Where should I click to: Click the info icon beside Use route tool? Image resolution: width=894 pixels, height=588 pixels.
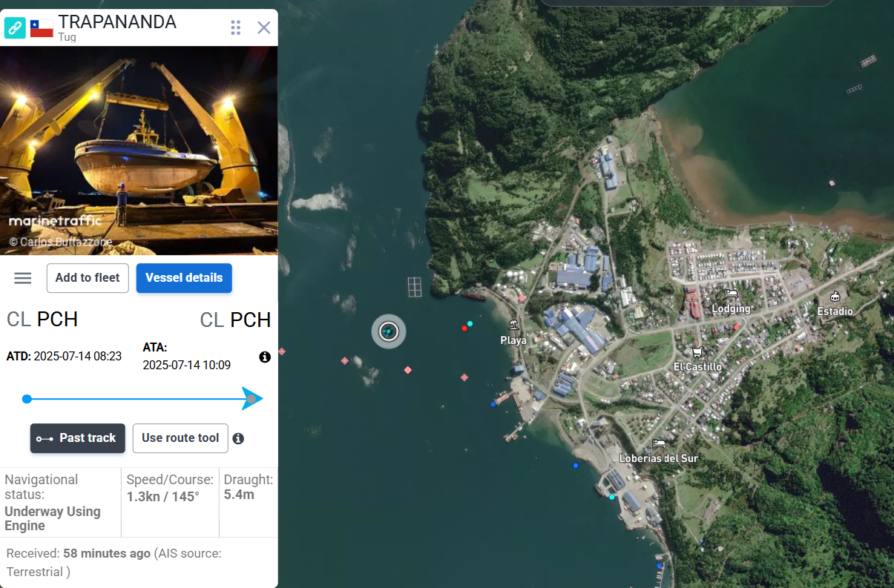(x=238, y=438)
